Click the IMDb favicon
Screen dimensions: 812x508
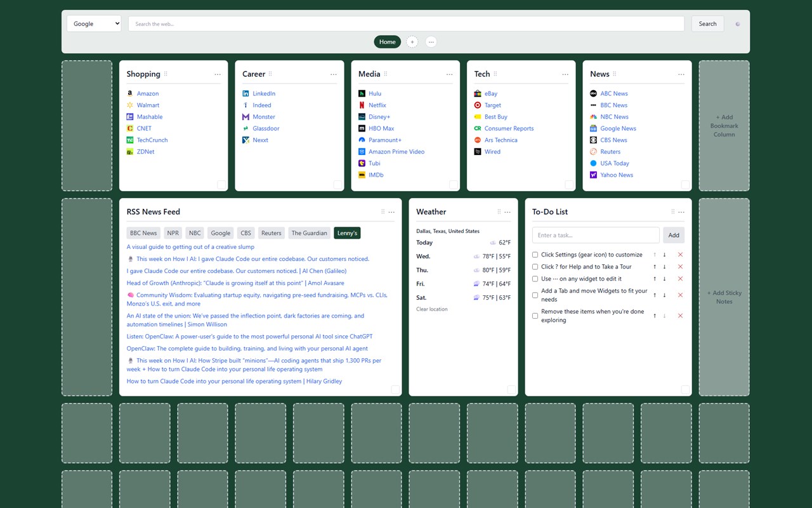tap(362, 175)
